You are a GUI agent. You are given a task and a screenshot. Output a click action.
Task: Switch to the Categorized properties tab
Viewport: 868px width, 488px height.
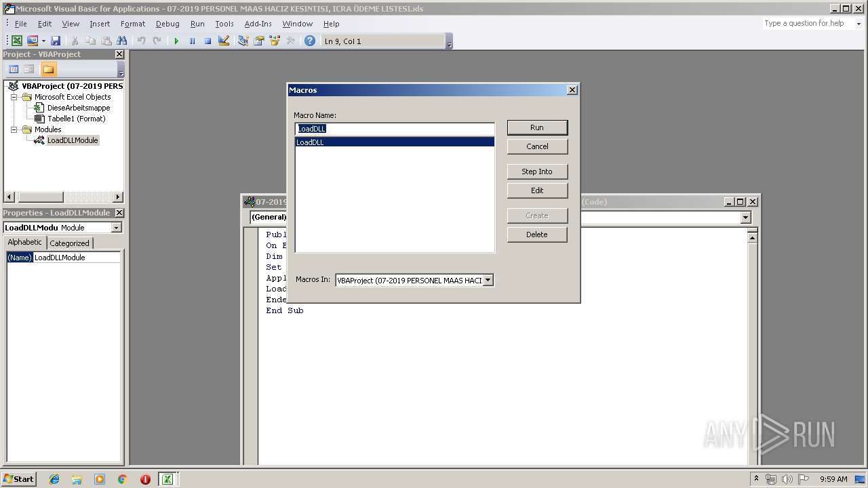click(x=69, y=243)
